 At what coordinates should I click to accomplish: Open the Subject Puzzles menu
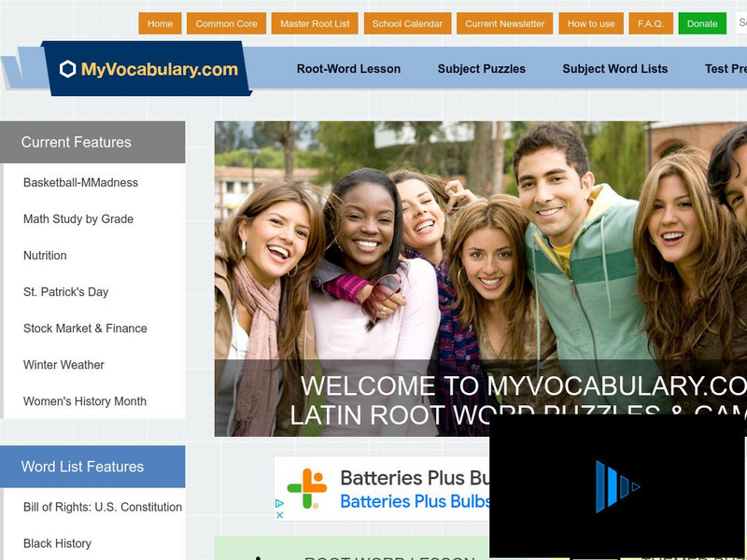click(x=482, y=69)
